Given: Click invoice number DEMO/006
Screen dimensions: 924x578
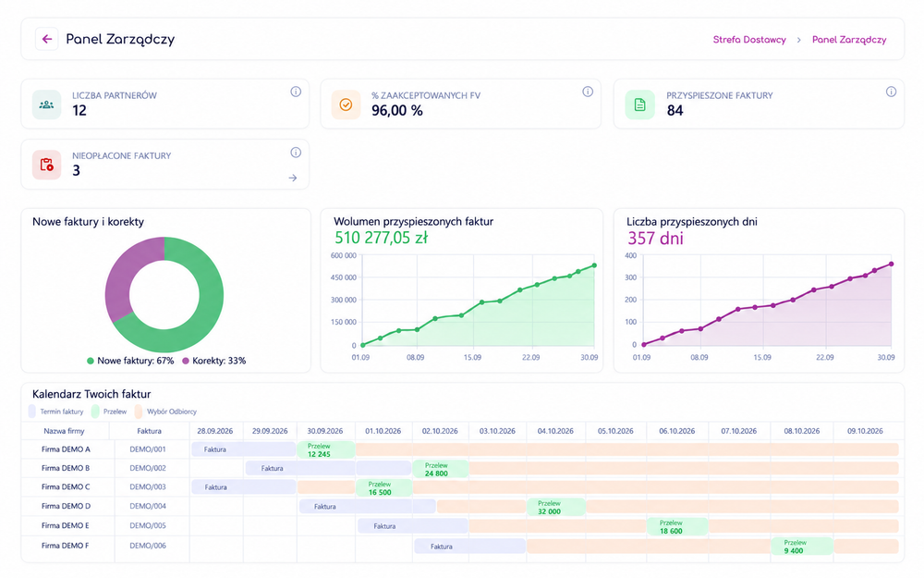Looking at the screenshot, I should (x=148, y=546).
